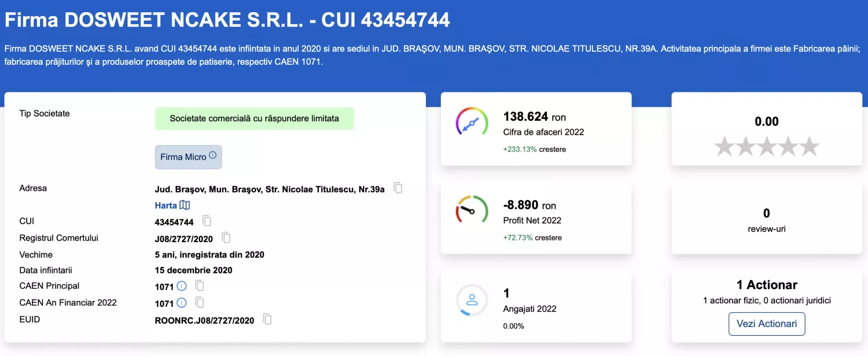This screenshot has width=868, height=356.
Task: Click the Cifra de afaceri gauge icon
Action: pos(472,122)
